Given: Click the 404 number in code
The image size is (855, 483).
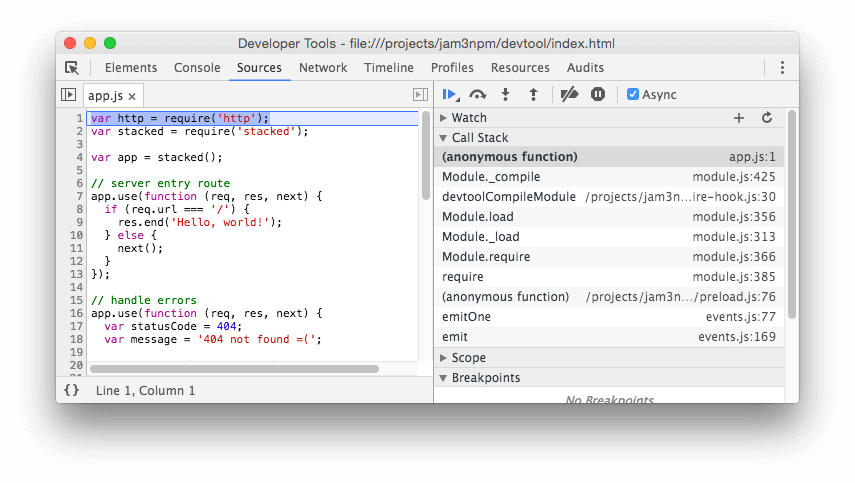Looking at the screenshot, I should click(226, 327).
